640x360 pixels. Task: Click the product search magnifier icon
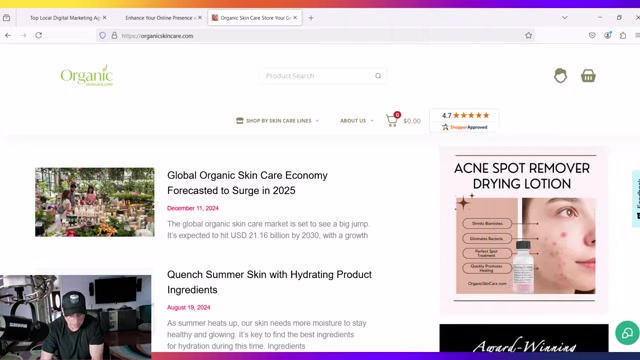pos(378,76)
